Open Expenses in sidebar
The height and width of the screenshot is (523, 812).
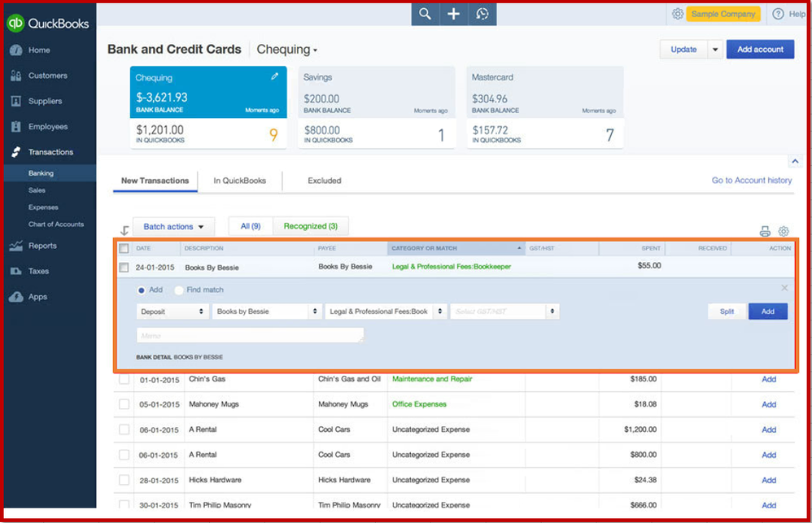[x=43, y=207]
